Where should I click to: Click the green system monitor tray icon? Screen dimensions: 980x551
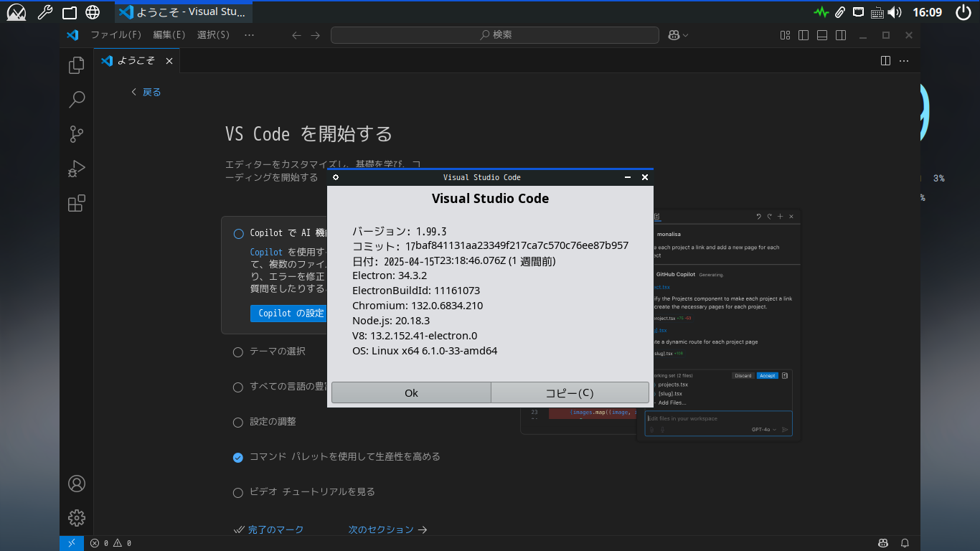pyautogui.click(x=821, y=12)
